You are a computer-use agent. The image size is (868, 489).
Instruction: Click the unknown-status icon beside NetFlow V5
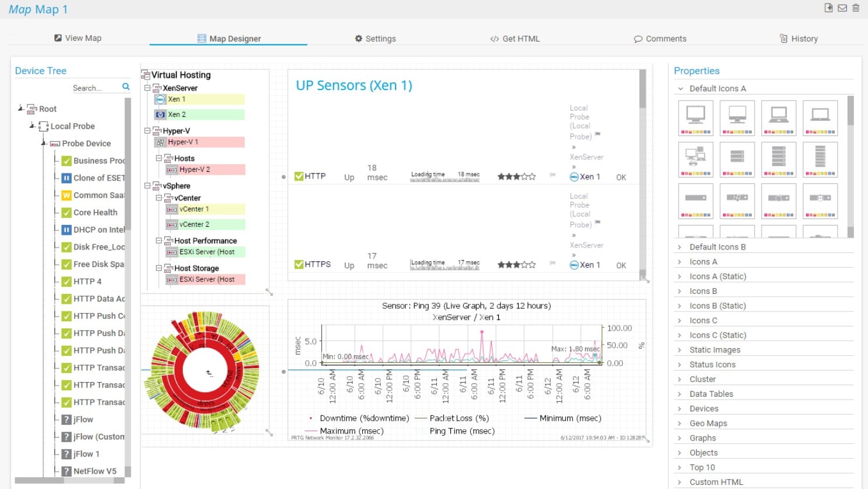67,471
